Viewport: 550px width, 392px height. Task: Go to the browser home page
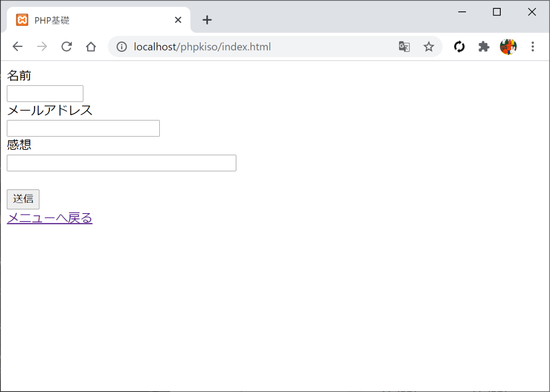point(91,47)
